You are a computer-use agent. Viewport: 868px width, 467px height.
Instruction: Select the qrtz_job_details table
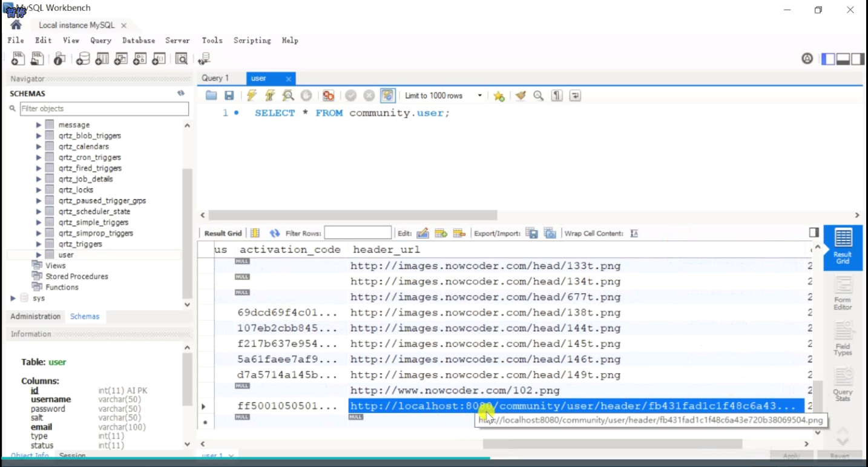[x=85, y=179]
